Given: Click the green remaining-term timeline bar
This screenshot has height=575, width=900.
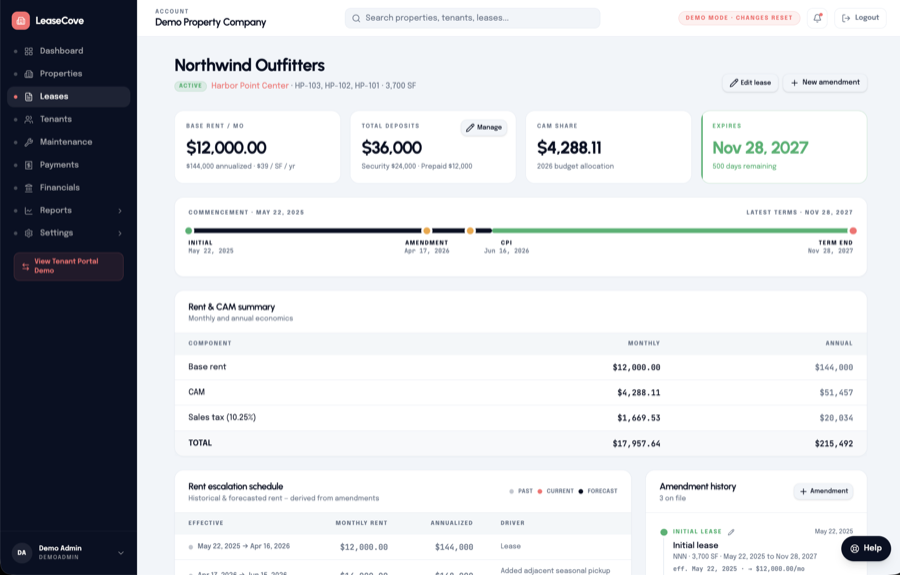Looking at the screenshot, I should click(670, 231).
